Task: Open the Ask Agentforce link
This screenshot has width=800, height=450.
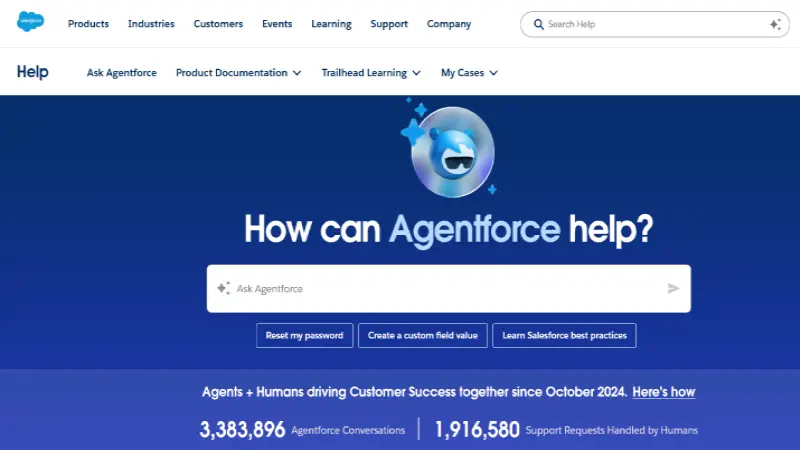Action: [121, 73]
